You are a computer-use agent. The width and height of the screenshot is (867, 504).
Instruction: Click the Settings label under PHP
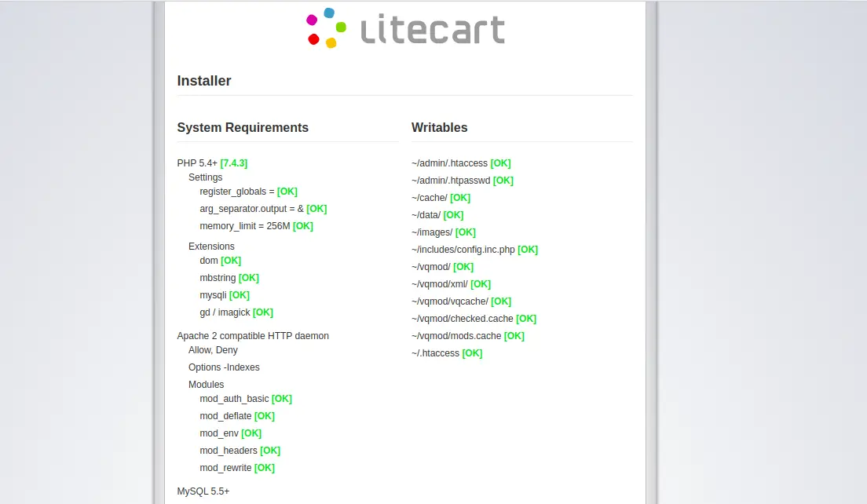205,177
